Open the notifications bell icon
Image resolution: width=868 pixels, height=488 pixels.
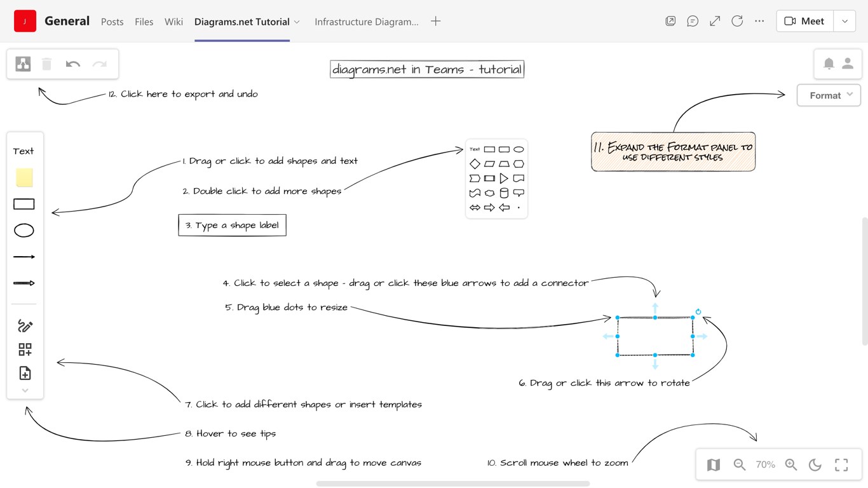829,64
